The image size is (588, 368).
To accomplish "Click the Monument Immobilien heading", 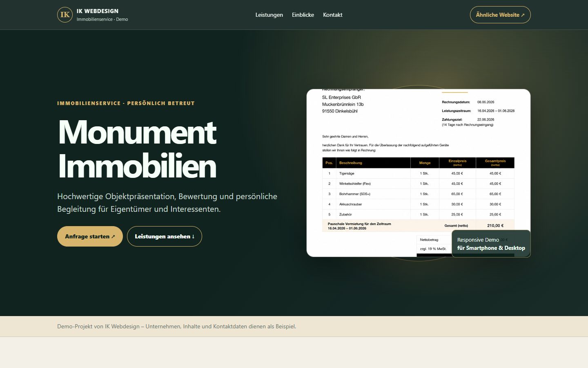I will [x=137, y=149].
